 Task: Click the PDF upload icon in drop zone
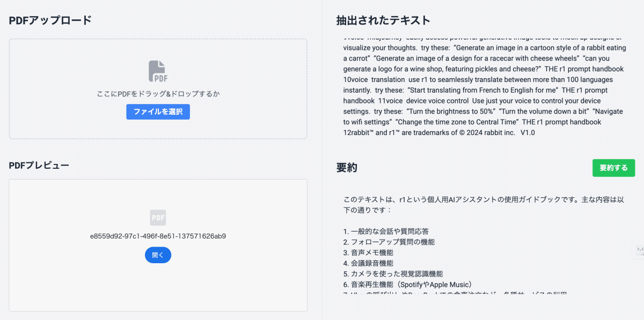pyautogui.click(x=158, y=71)
